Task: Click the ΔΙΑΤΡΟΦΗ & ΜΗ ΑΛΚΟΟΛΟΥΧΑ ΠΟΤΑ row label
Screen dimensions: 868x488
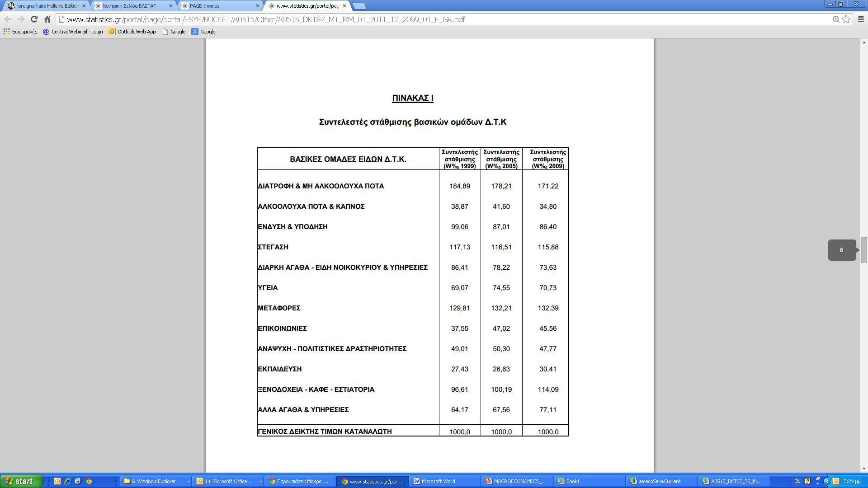Action: [x=321, y=186]
